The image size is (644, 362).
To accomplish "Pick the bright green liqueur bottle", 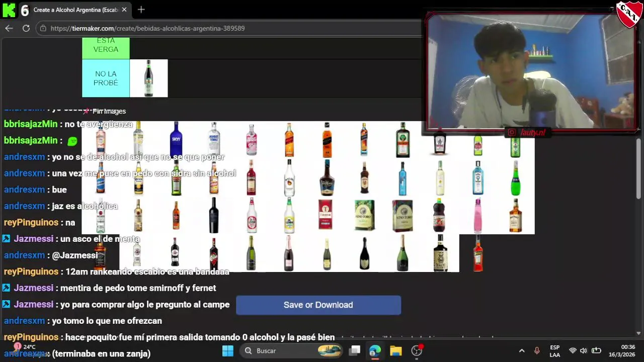I will coord(516,177).
